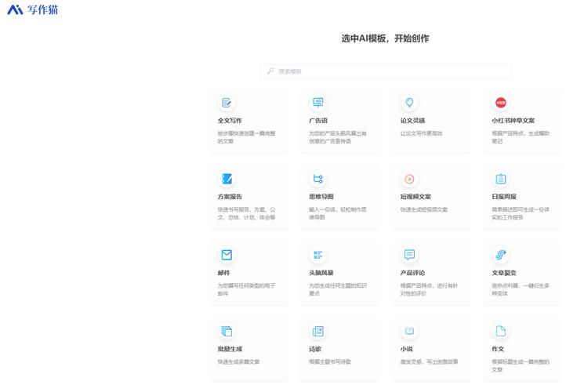Viewport: 584px width, 392px height.
Task: Select the 邮件 title text
Action: (223, 273)
